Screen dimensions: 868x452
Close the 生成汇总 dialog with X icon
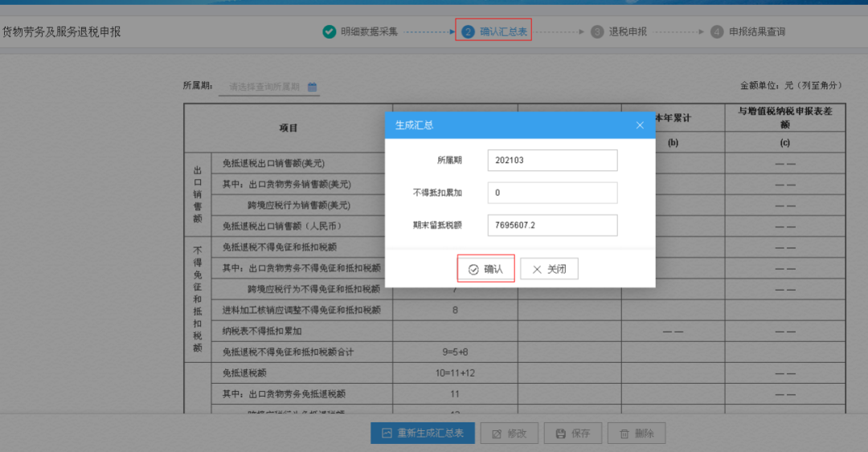coord(640,125)
